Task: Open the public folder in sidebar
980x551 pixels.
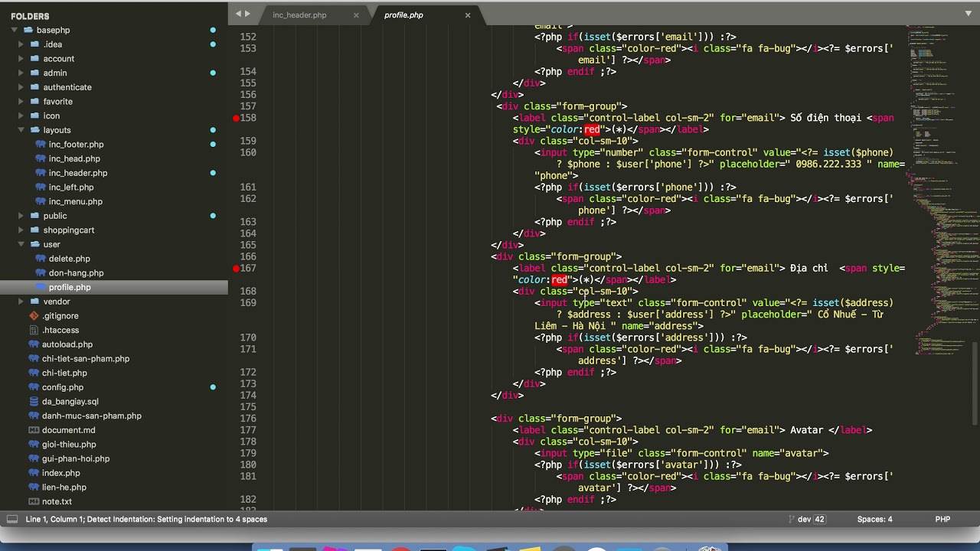Action: (55, 216)
